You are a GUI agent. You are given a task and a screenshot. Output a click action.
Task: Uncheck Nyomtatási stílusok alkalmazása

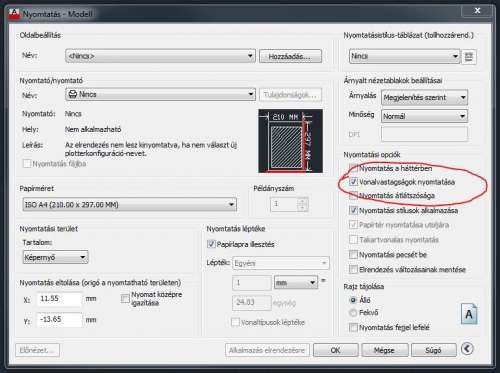pyautogui.click(x=353, y=210)
